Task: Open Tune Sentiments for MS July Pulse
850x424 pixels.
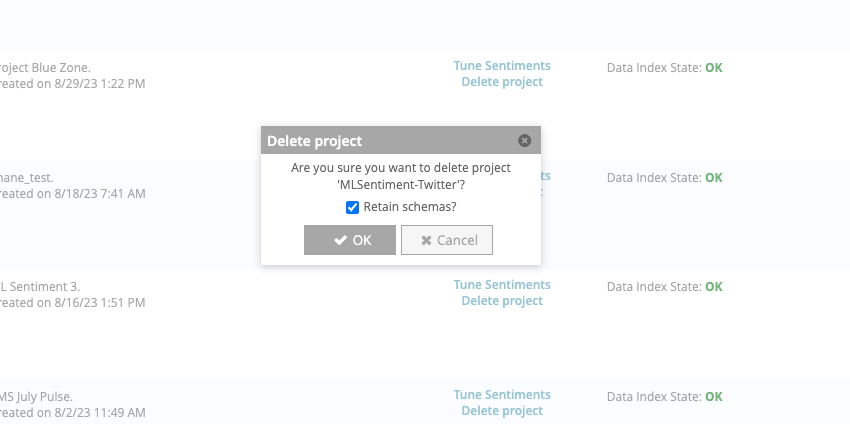Action: tap(502, 395)
